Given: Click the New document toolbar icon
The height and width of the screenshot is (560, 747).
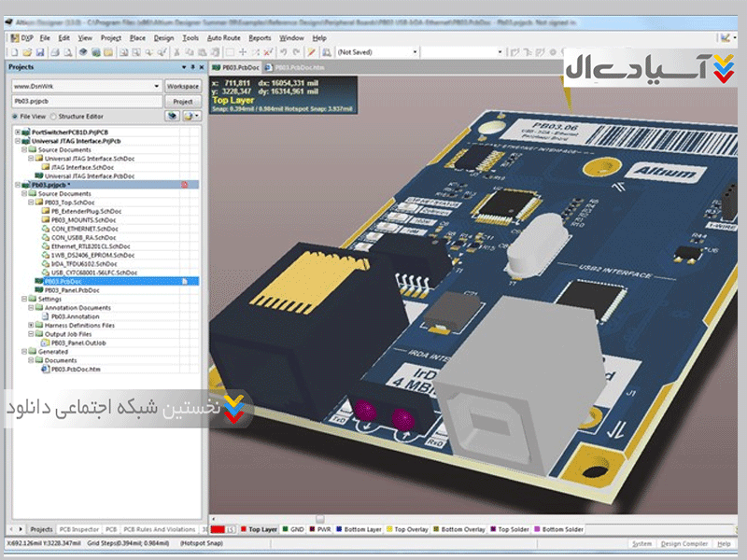Looking at the screenshot, I should coord(17,52).
